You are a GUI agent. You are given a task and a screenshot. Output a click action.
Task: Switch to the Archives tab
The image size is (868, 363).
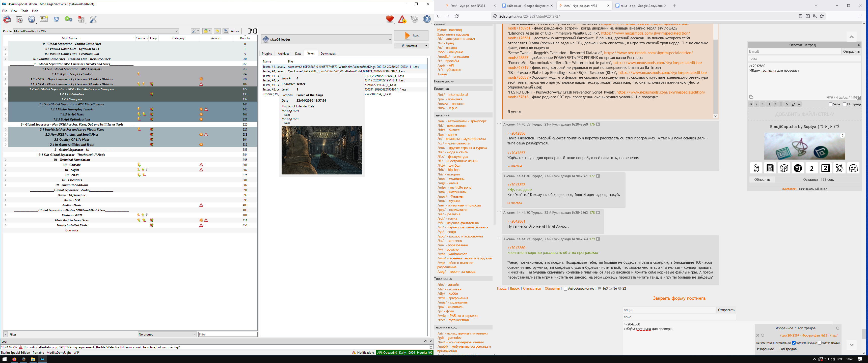283,53
